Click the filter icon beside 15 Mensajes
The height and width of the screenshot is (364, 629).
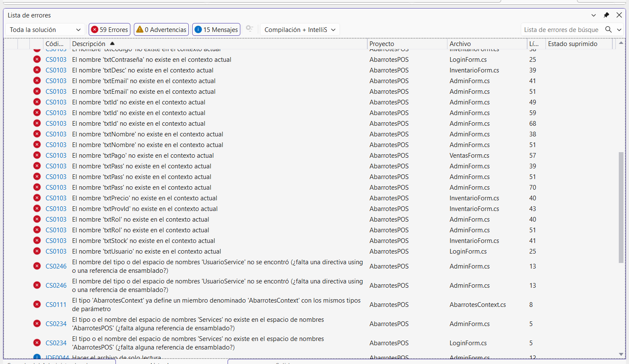tap(250, 29)
